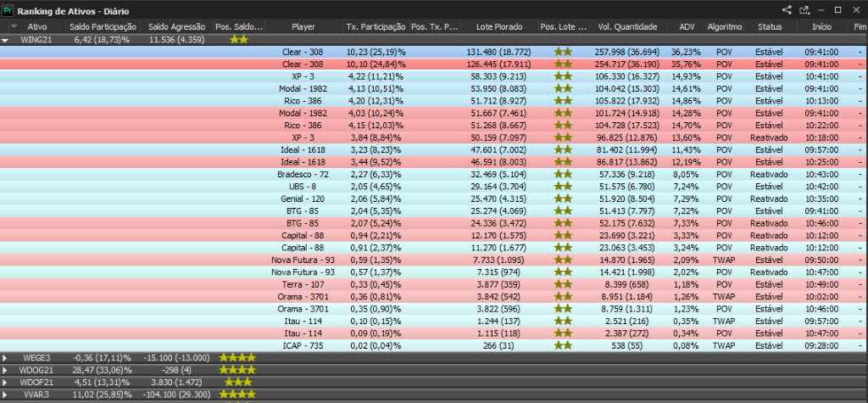Screen dimensions: 868x403
Task: Click the four-star rating on WDOG21 row
Action: tap(238, 370)
